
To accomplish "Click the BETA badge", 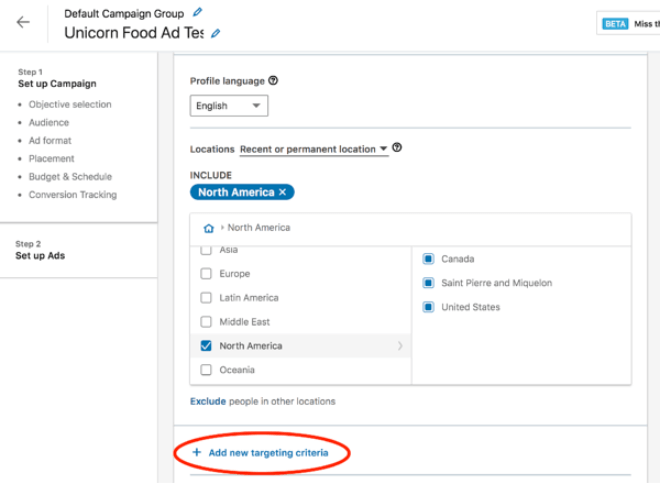I will (x=615, y=24).
